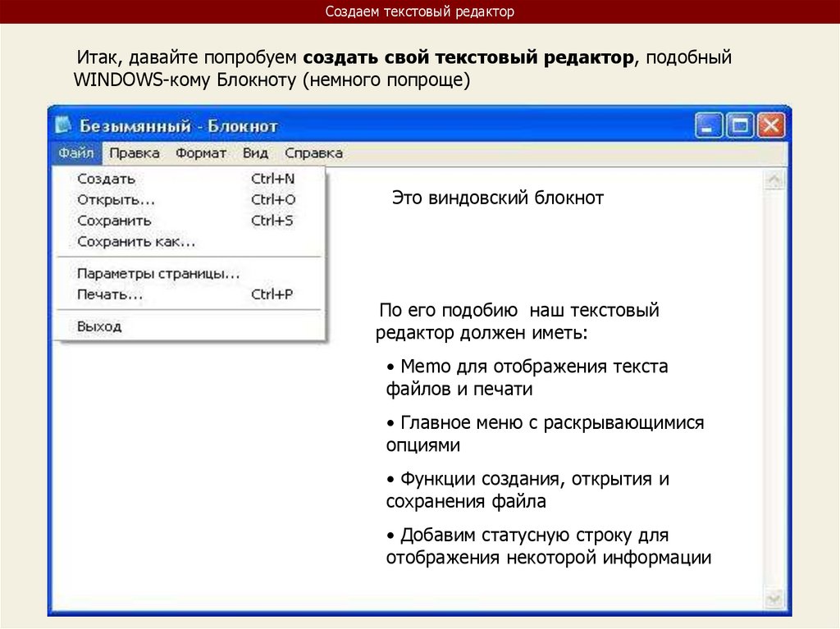Click the Ctrl+S shortcut label

click(x=272, y=221)
